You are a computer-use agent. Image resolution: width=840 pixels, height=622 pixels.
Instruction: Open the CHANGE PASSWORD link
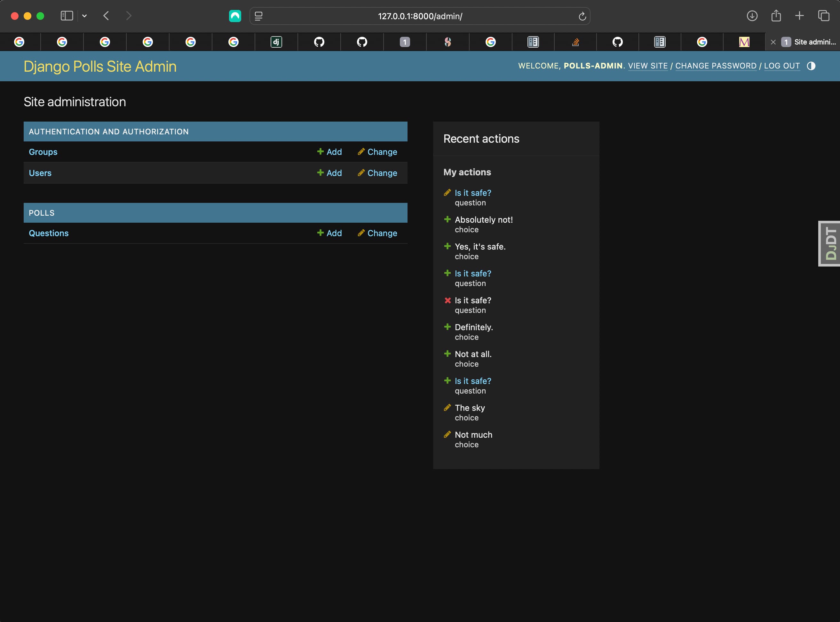pos(716,66)
